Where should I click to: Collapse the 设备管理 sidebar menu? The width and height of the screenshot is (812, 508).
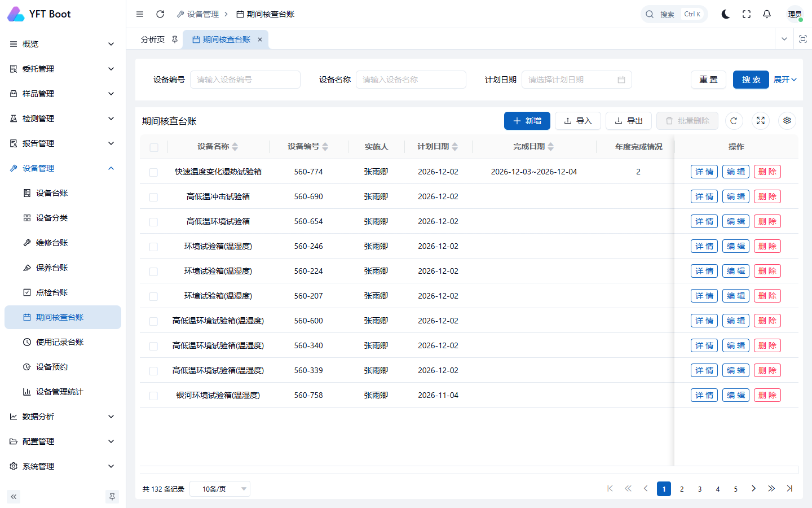click(63, 168)
